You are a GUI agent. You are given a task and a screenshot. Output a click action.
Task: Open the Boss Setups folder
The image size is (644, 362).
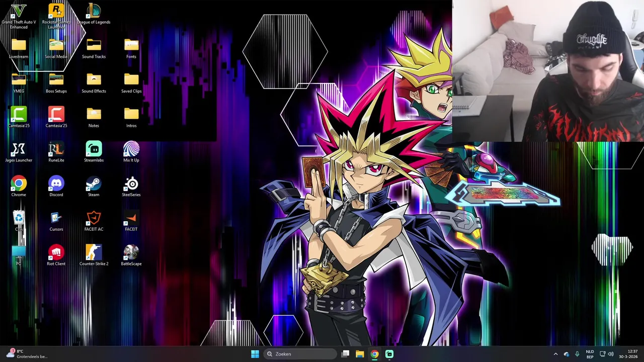pyautogui.click(x=56, y=83)
